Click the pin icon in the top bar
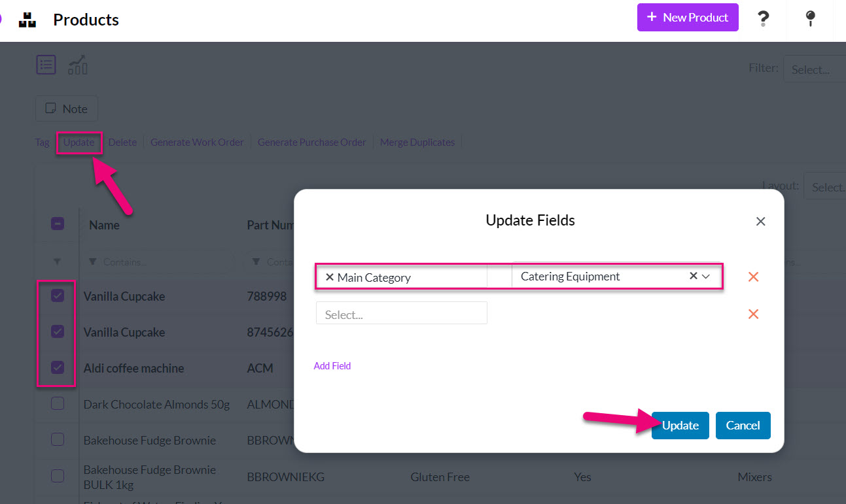Screen dimensions: 846x504 (810, 19)
